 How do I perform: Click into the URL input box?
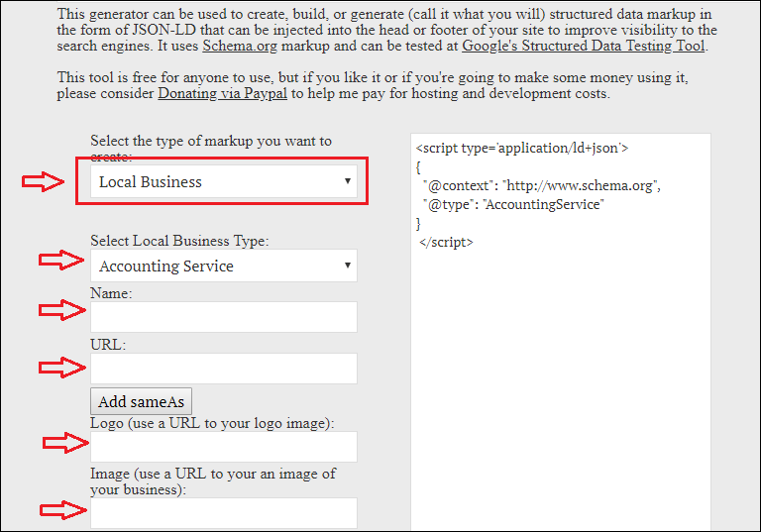[223, 369]
